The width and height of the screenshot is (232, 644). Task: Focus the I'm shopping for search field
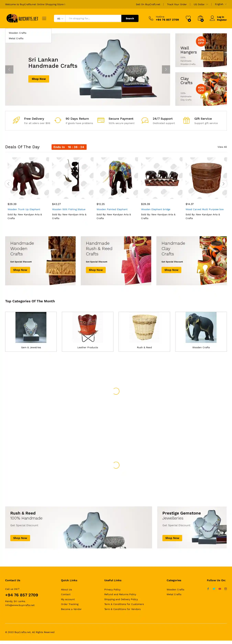(x=93, y=19)
